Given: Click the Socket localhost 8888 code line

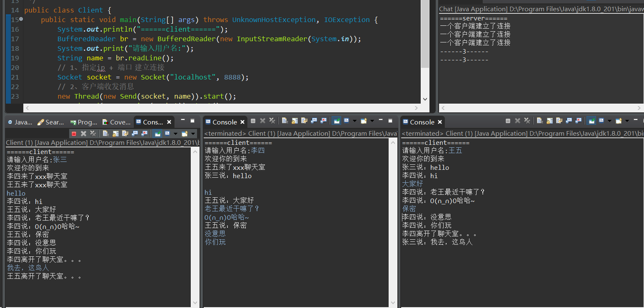Looking at the screenshot, I should tap(153, 77).
